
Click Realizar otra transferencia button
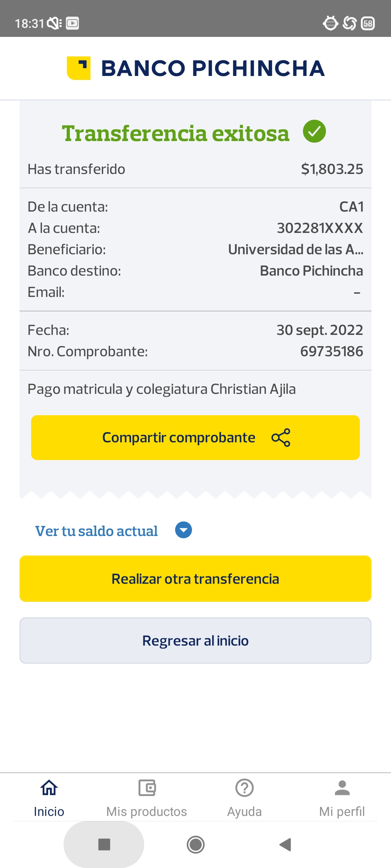click(195, 579)
